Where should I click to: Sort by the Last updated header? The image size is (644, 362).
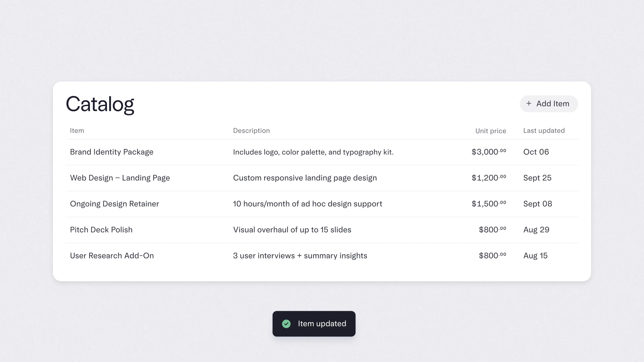544,131
